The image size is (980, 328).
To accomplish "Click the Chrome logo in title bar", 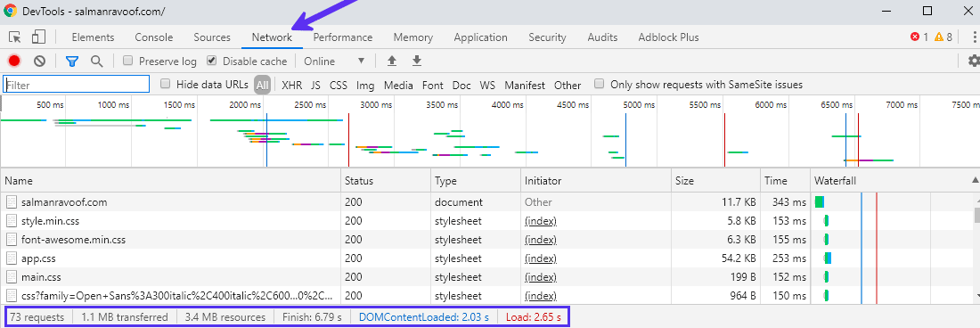I will 10,11.
